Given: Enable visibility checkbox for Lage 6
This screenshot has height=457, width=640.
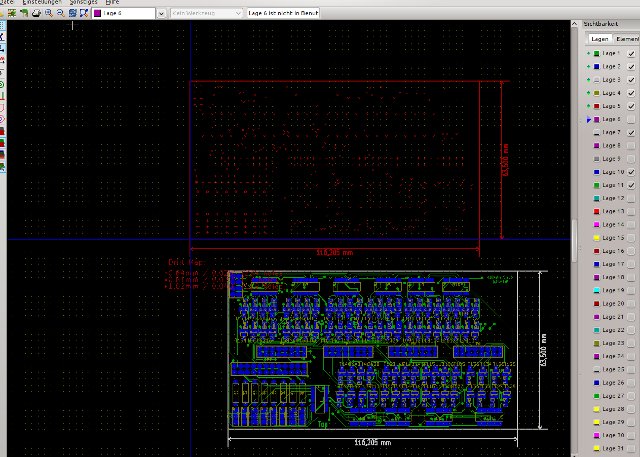Looking at the screenshot, I should (631, 119).
